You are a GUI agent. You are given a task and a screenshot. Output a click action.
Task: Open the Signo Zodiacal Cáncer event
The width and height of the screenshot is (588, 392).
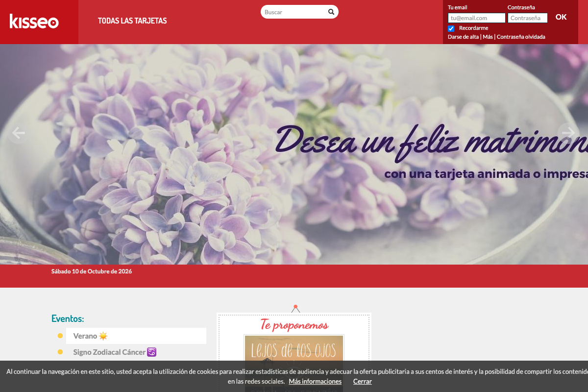tap(115, 352)
